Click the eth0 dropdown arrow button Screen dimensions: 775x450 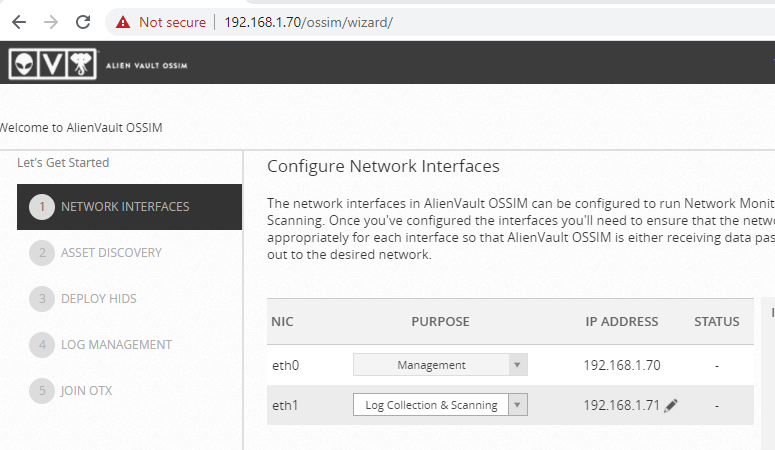point(517,365)
